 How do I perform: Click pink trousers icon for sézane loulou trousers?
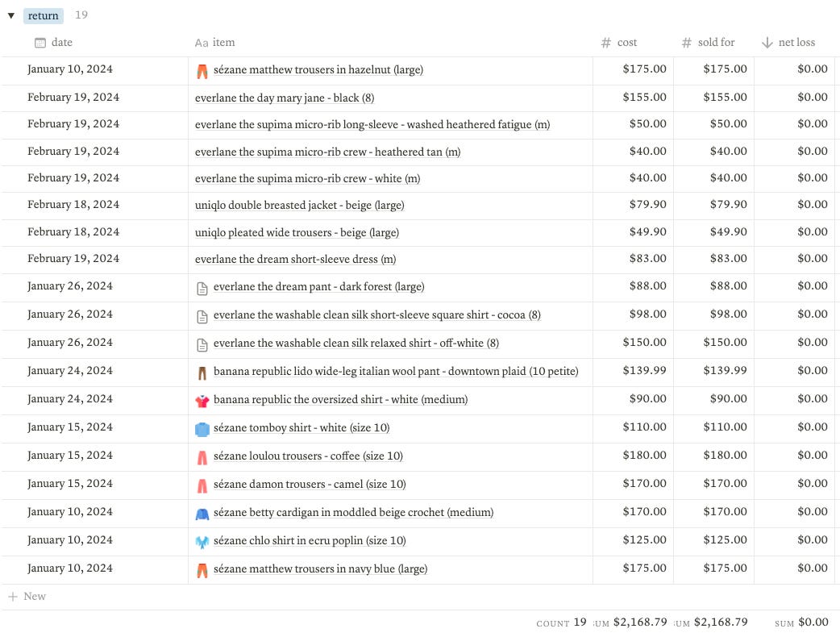[202, 457]
